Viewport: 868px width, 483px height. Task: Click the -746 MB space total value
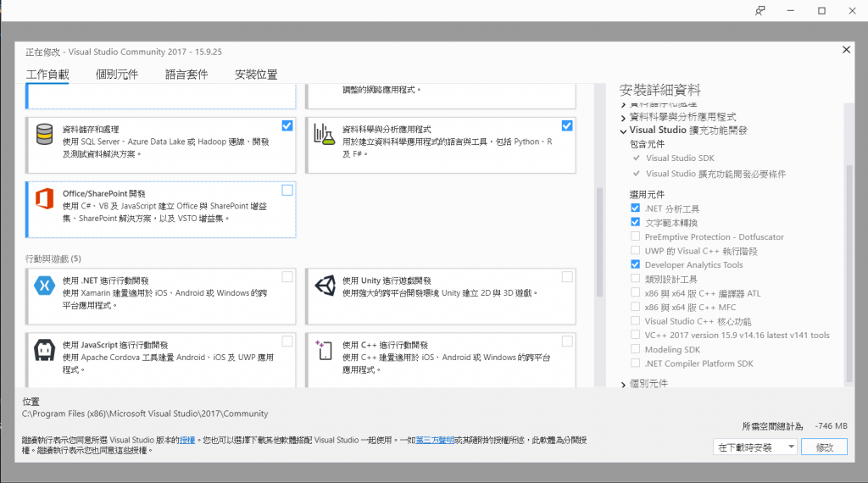tap(831, 426)
